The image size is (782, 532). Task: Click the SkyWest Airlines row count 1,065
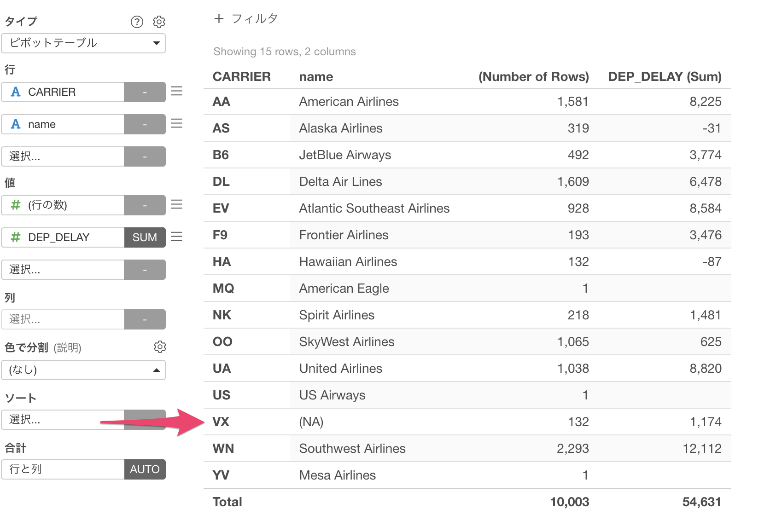[x=573, y=342]
